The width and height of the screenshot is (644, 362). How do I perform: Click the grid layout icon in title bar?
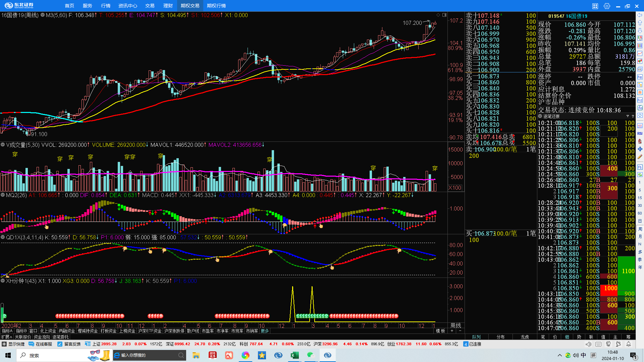click(x=595, y=6)
